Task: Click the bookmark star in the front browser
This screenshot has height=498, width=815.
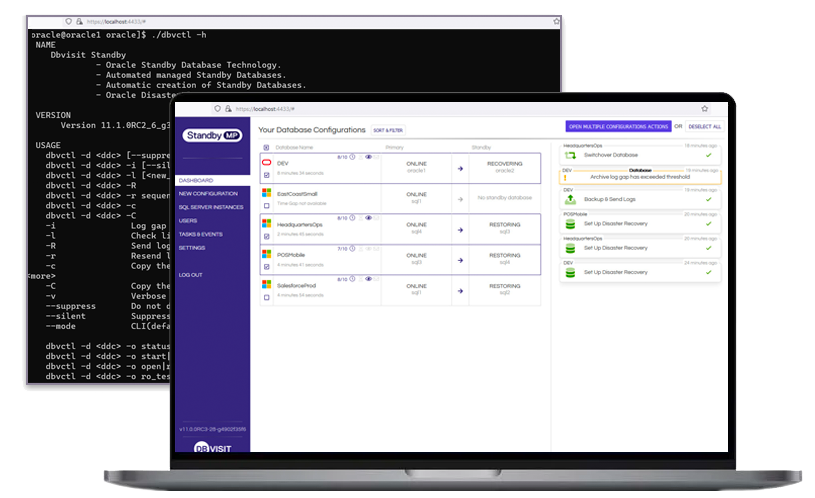Action: 704,109
